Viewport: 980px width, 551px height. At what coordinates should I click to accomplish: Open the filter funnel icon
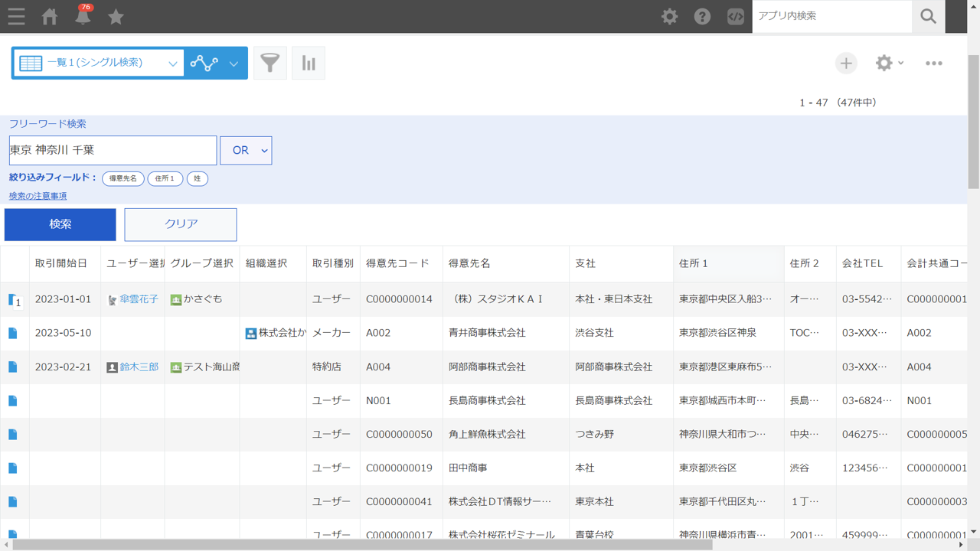click(x=270, y=63)
